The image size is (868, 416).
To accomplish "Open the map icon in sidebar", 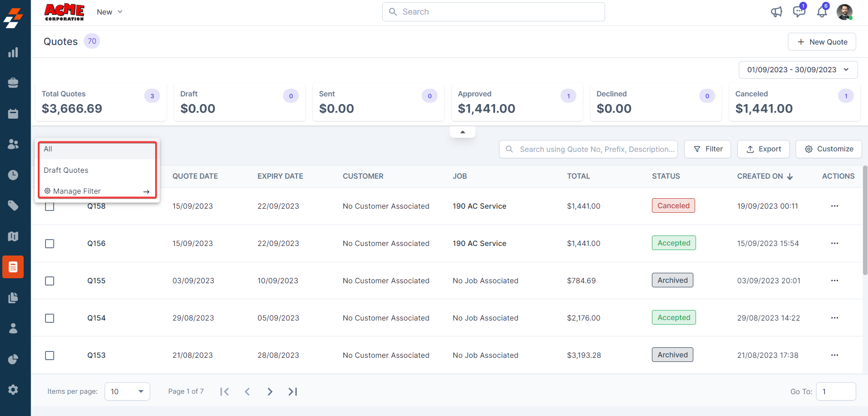I will (13, 236).
